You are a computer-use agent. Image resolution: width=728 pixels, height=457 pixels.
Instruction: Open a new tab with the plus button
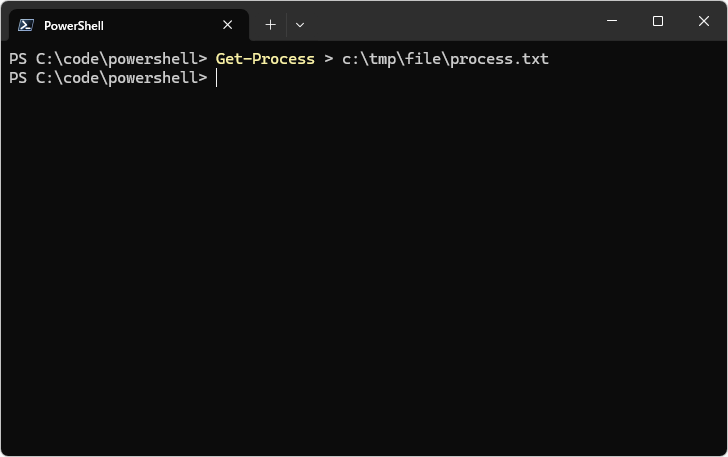coord(270,25)
